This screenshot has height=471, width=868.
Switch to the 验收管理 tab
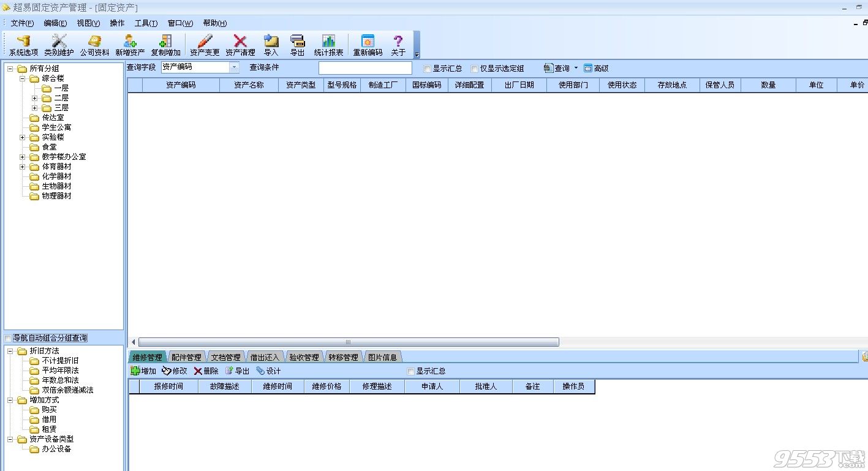pyautogui.click(x=304, y=357)
